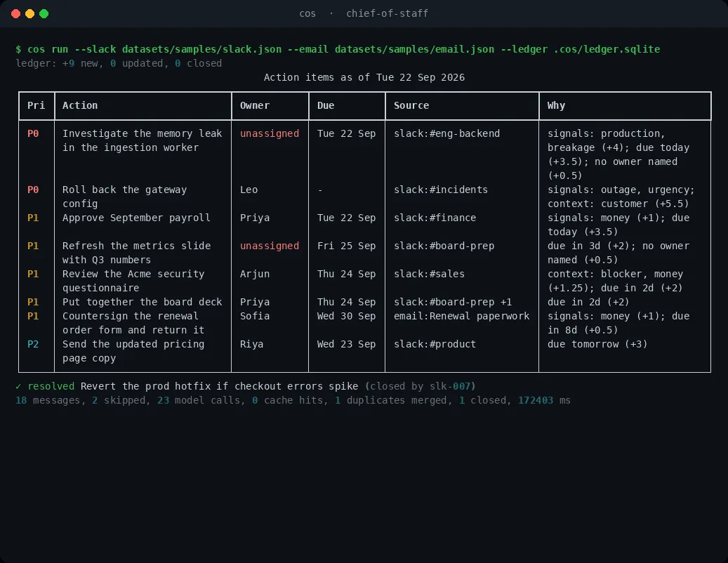Click '18 messages, 2 skipped' stats line
The width and height of the screenshot is (728, 563).
(x=293, y=401)
